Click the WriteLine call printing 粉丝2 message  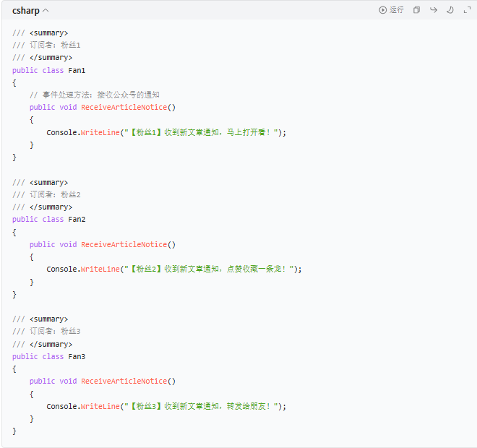point(100,269)
